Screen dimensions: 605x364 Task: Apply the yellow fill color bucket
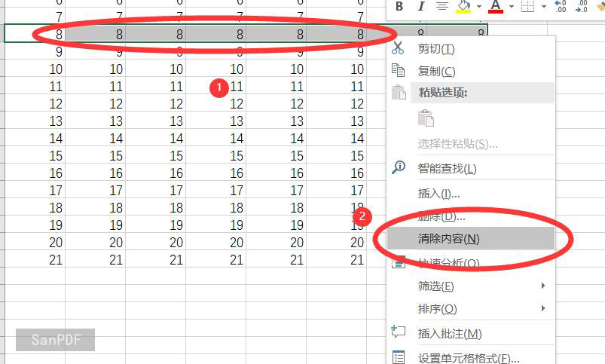463,6
